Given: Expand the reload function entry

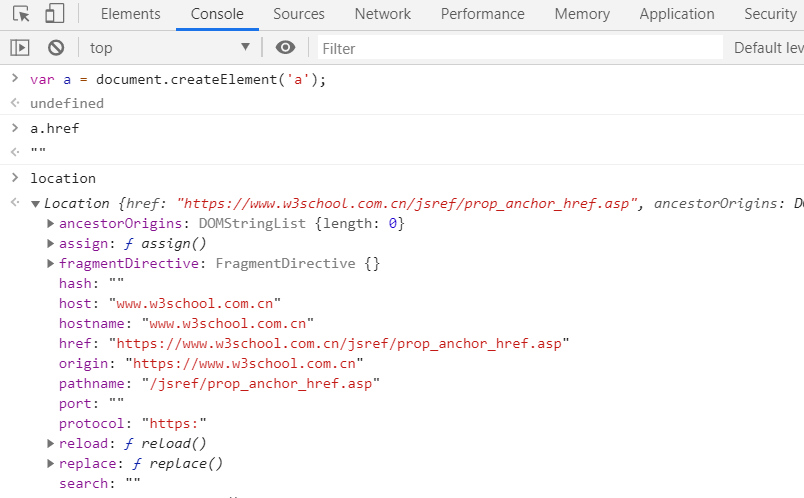Looking at the screenshot, I should point(51,443).
